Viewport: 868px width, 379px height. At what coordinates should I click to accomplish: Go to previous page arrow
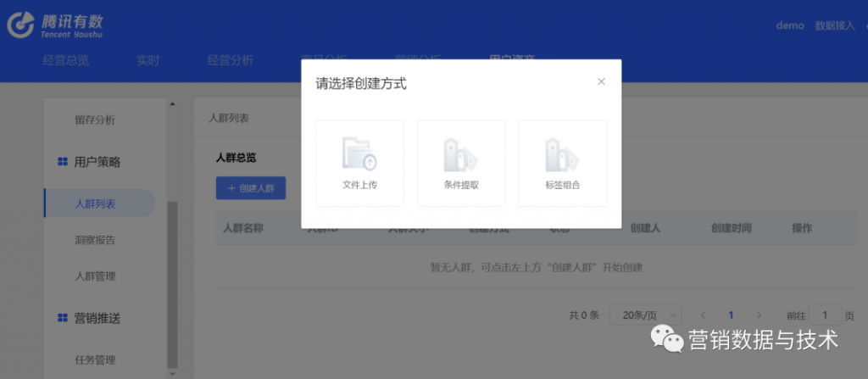(703, 315)
